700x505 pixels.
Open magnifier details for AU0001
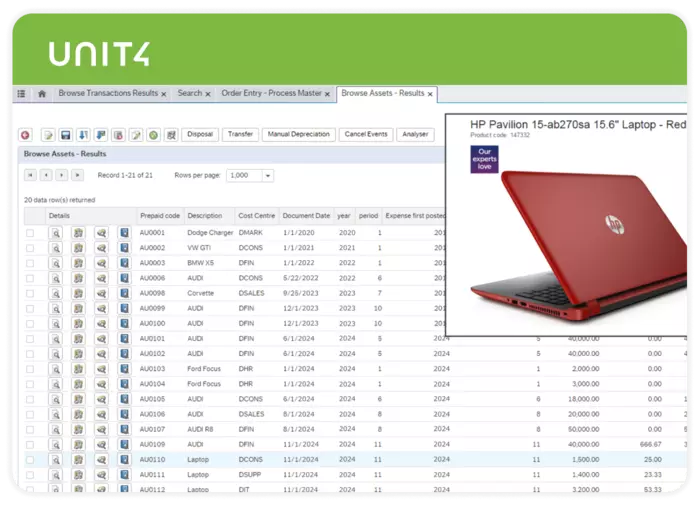coord(56,233)
